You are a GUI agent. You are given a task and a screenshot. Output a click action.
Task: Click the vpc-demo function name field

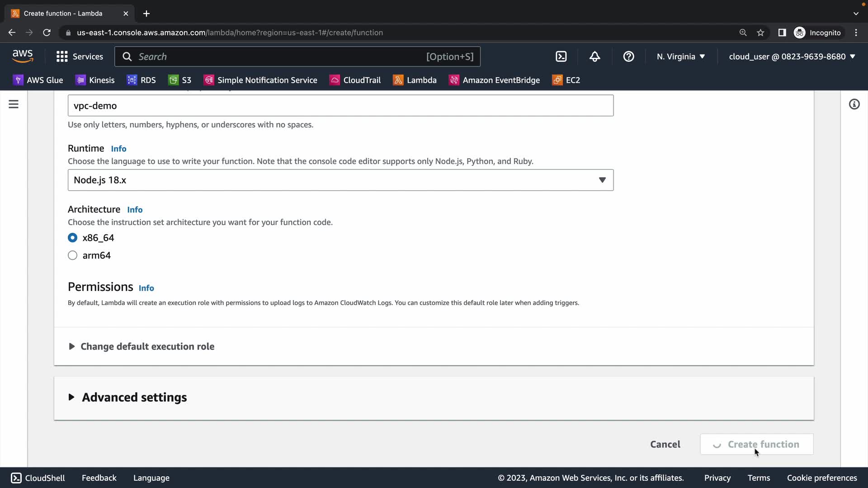(x=340, y=106)
